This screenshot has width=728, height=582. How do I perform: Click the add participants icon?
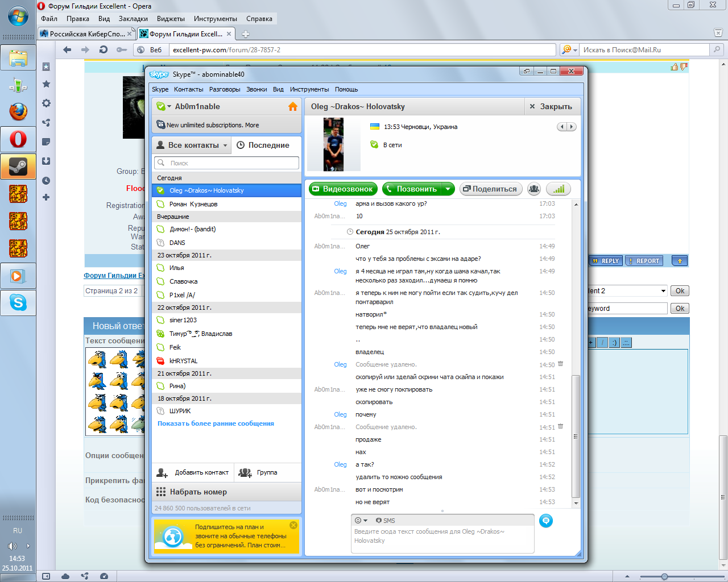coord(533,189)
